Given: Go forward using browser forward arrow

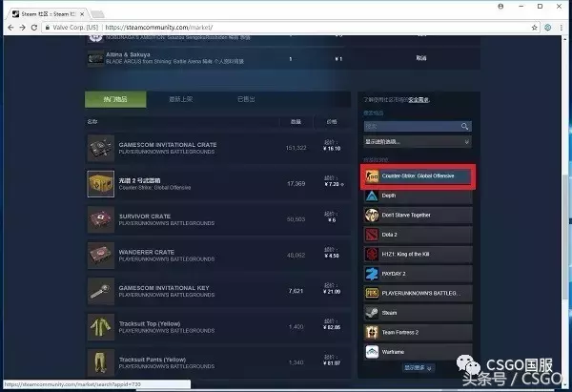Looking at the screenshot, I should pyautogui.click(x=22, y=28).
